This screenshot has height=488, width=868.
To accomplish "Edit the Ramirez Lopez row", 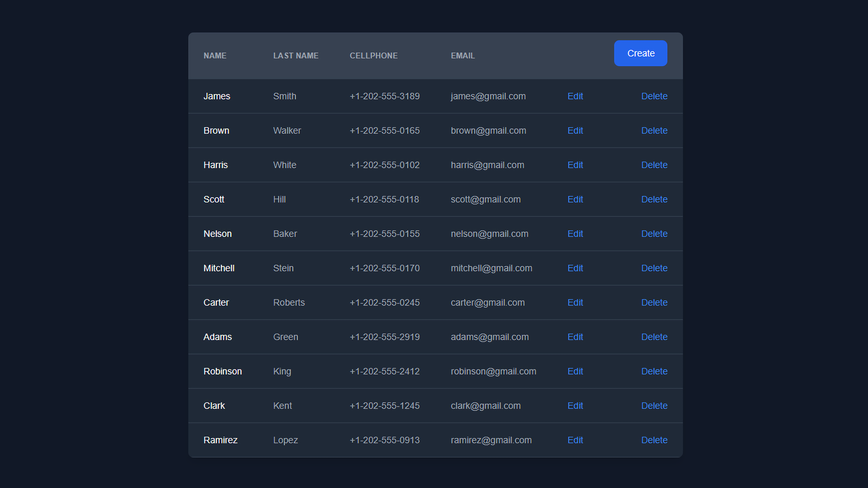I will point(575,440).
